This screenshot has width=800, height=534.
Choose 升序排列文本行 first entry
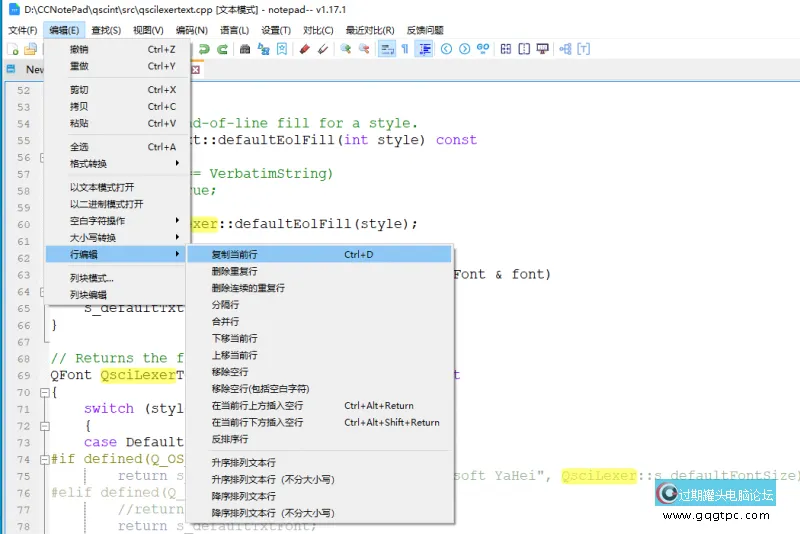pos(319,463)
